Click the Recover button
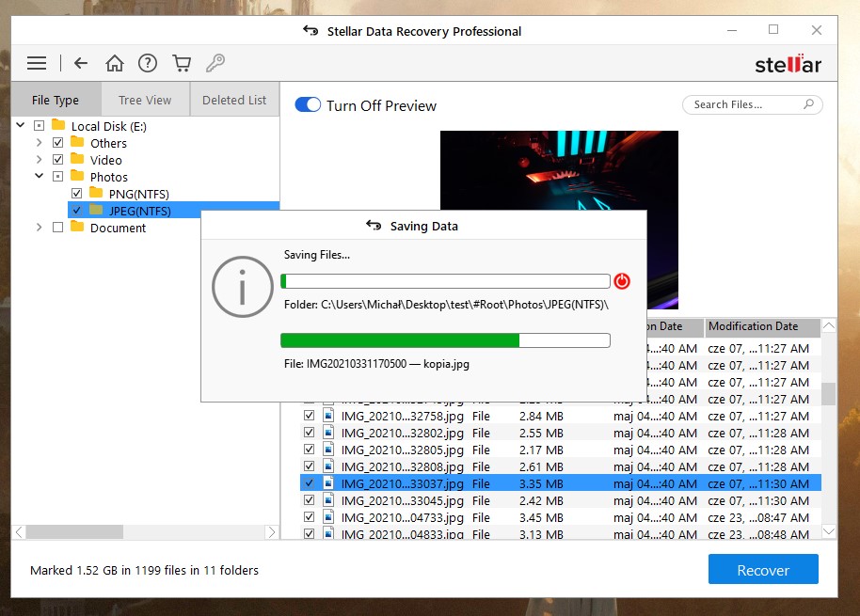Viewport: 860px width, 616px height. [x=763, y=569]
